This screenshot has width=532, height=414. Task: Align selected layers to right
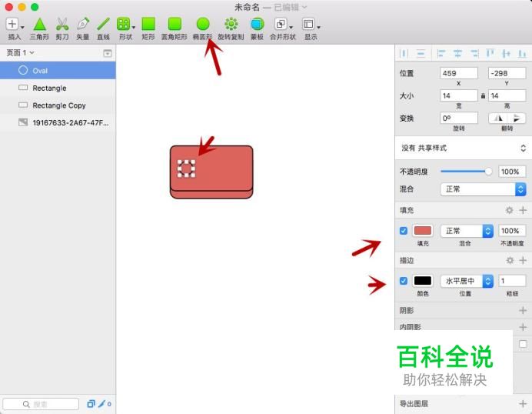[x=474, y=53]
